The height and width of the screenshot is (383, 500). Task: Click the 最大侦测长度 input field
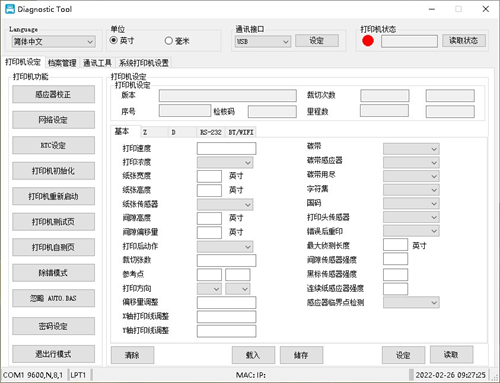click(395, 244)
